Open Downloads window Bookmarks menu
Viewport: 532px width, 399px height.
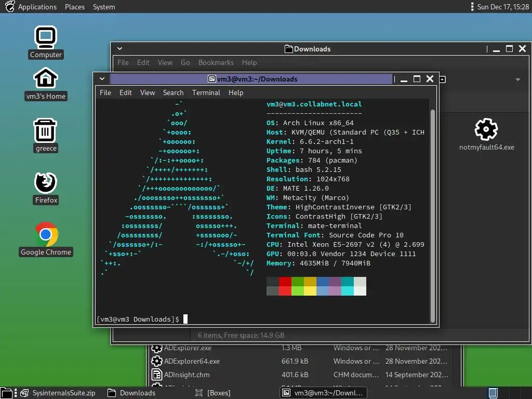[x=216, y=62]
